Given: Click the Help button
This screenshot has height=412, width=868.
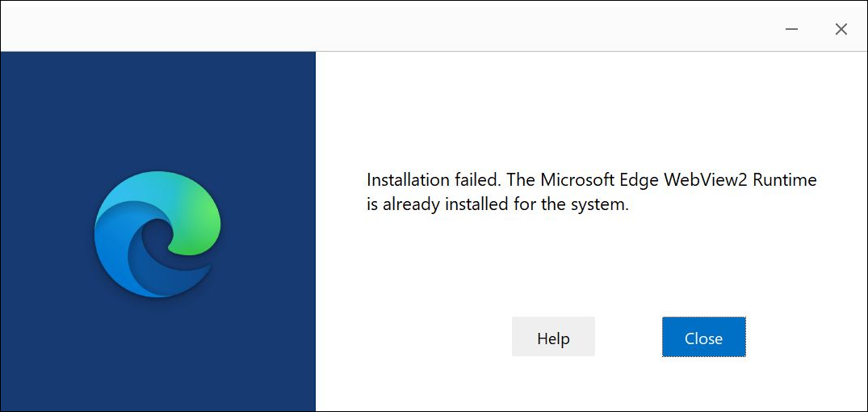Looking at the screenshot, I should pyautogui.click(x=553, y=337).
